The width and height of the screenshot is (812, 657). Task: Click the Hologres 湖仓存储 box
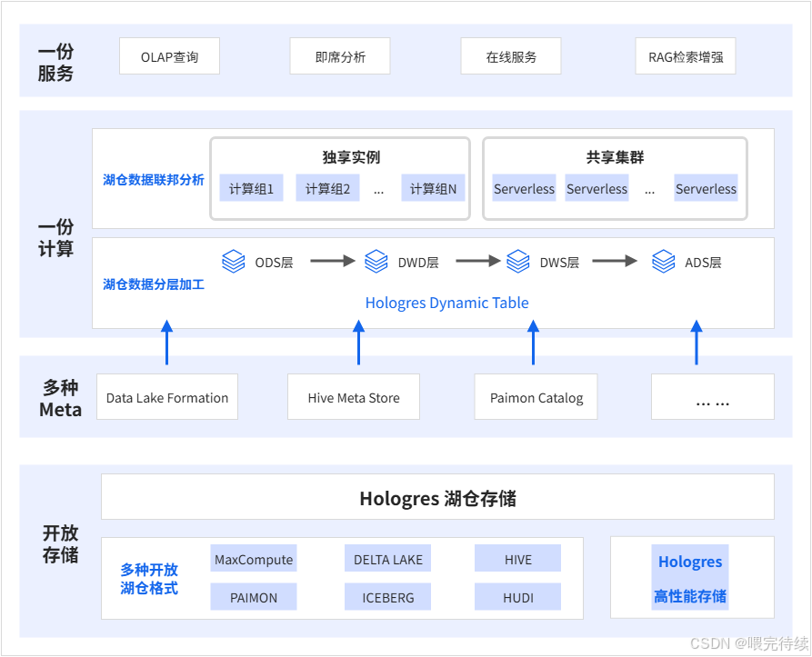pos(437,497)
